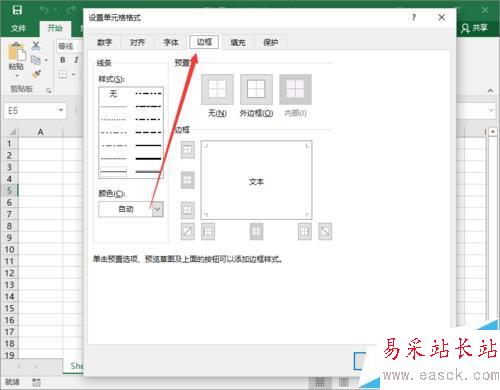The width and height of the screenshot is (500, 390).
Task: Toggle Bold formatting in ribbon
Action: [x=63, y=60]
